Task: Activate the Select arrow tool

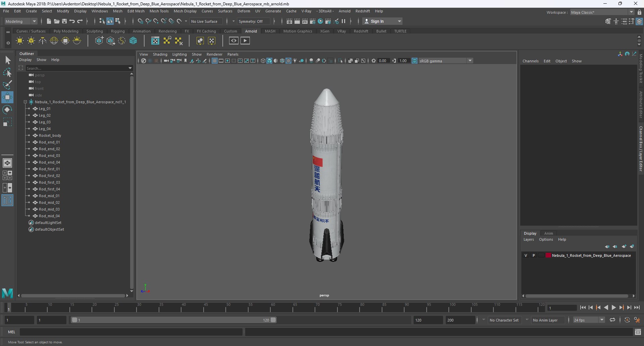Action: coord(7,60)
